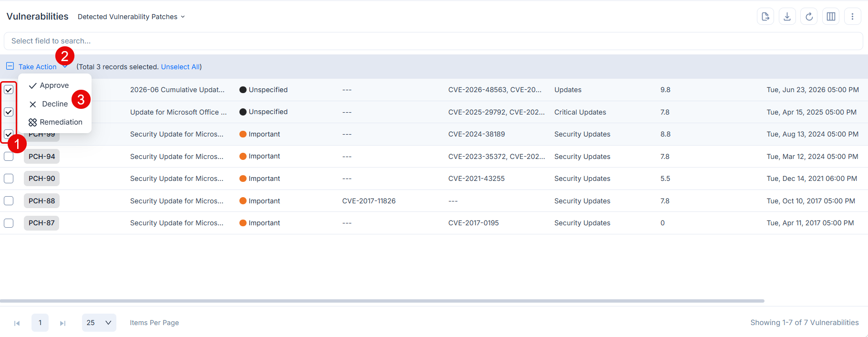This screenshot has height=337, width=868.
Task: Click CVE-2017-0195 cell
Action: (x=474, y=223)
